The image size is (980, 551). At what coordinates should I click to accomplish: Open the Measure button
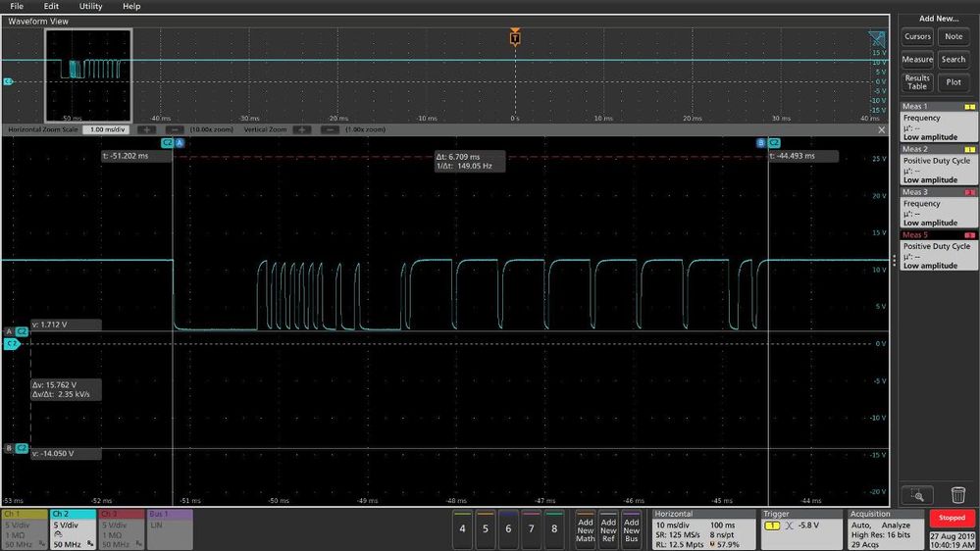(x=917, y=60)
